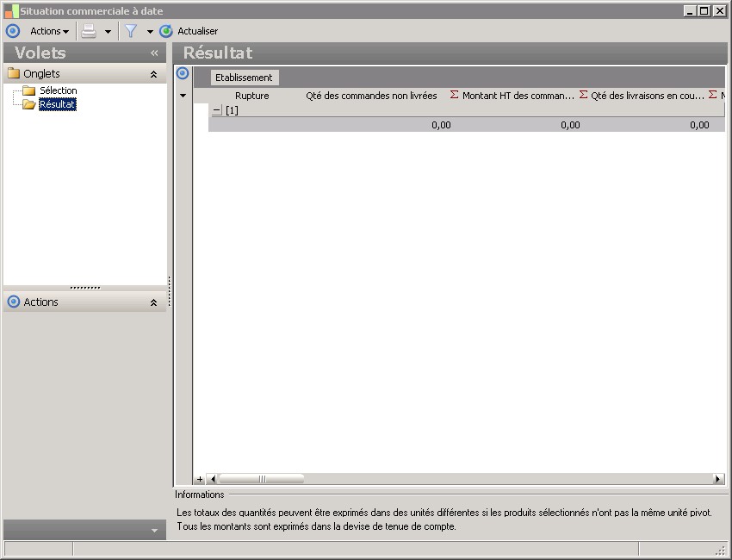
Task: Select the Sélection tree item
Action: (58, 90)
